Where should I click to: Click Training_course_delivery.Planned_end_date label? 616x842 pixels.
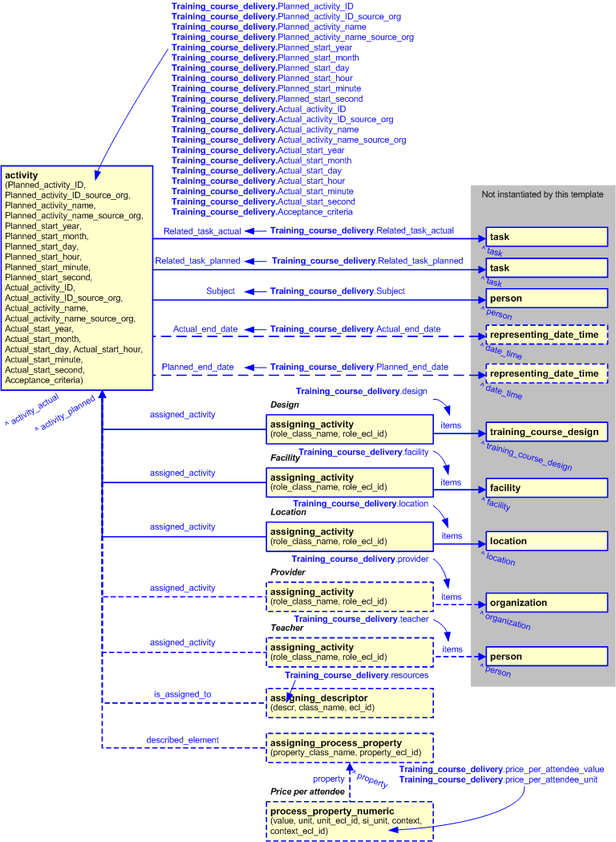pyautogui.click(x=359, y=368)
